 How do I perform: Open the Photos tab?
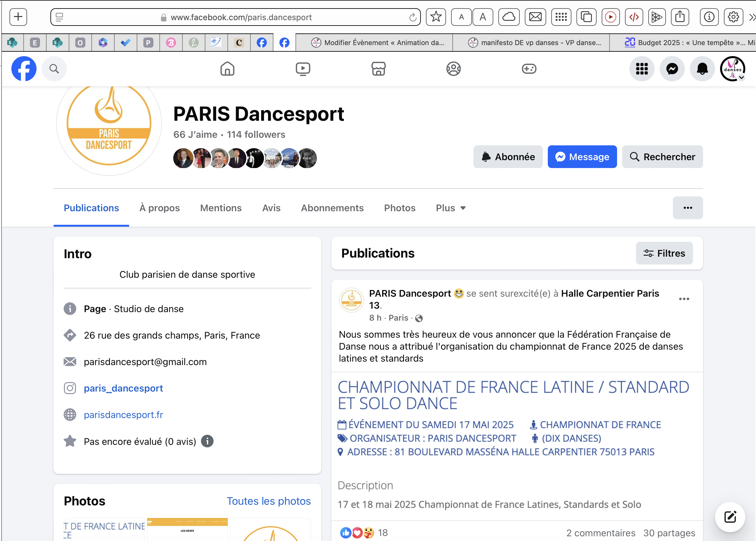(x=400, y=208)
